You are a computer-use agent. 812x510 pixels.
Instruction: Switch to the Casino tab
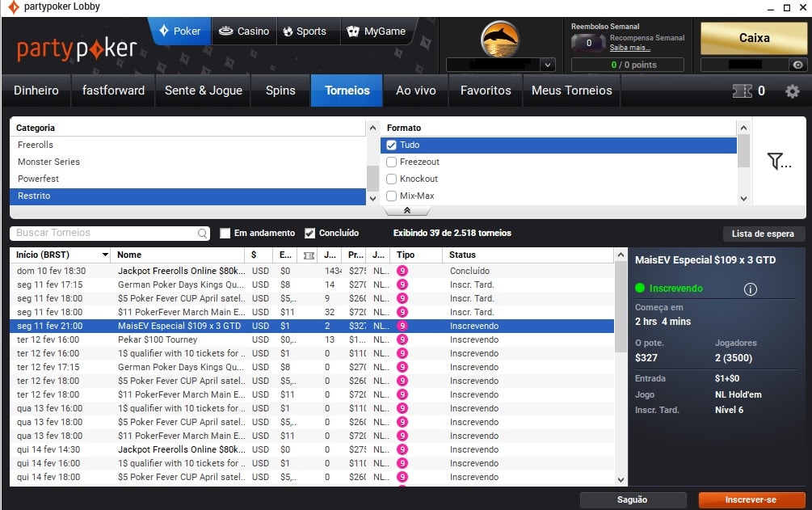[x=244, y=31]
